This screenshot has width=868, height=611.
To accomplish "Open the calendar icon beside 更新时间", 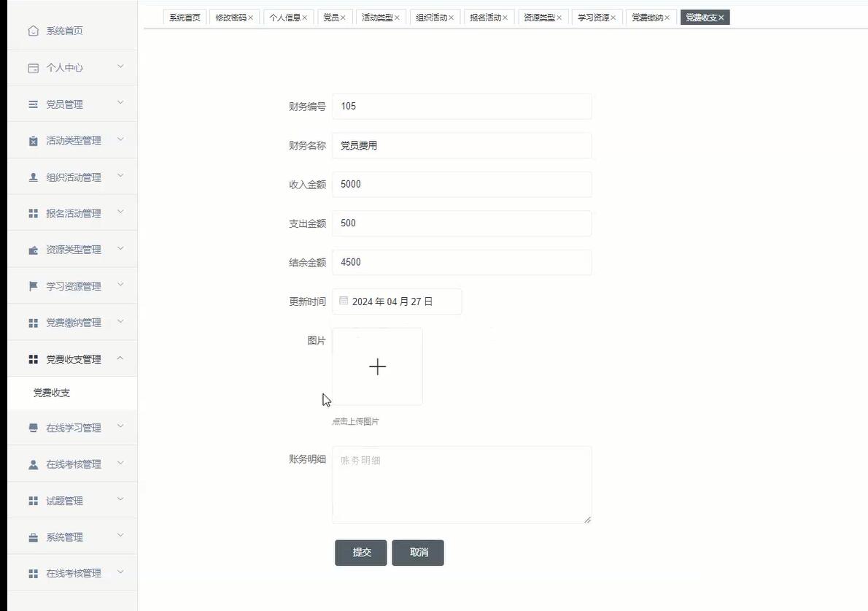I will 343,300.
